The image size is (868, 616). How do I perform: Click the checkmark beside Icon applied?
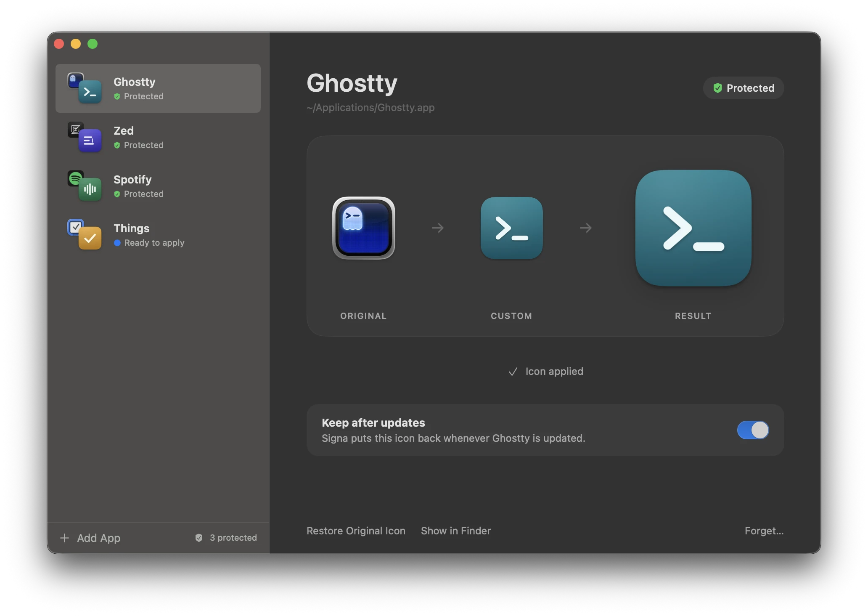[513, 372]
